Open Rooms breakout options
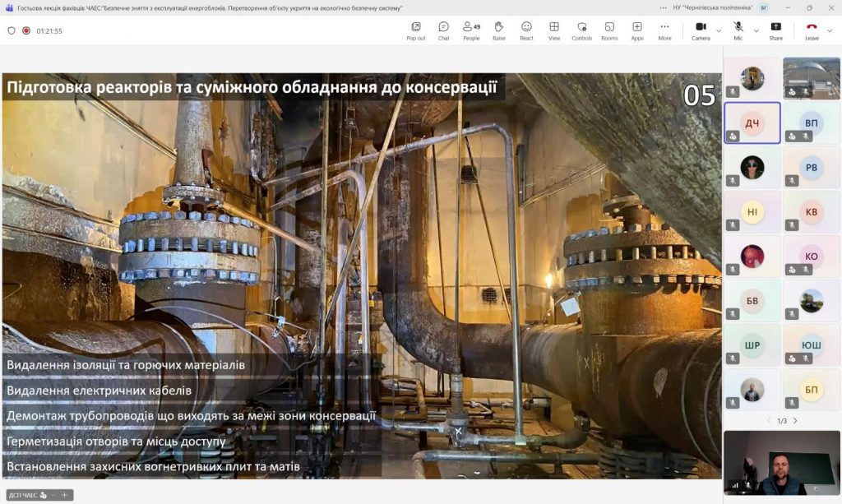 (609, 30)
